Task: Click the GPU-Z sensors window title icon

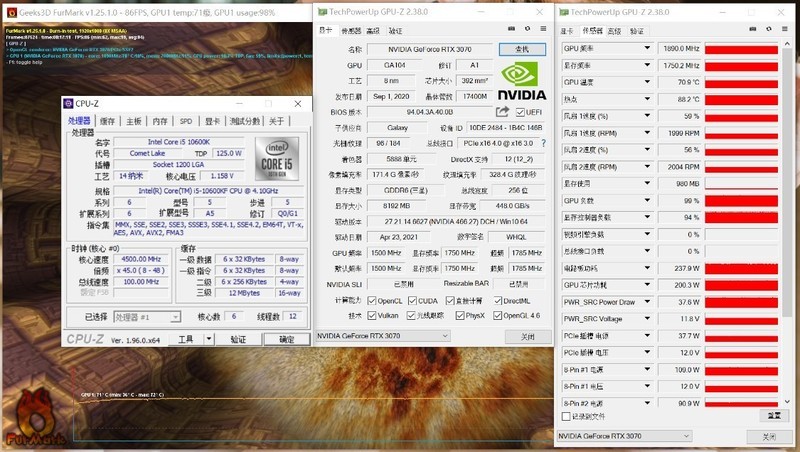Action: pyautogui.click(x=564, y=12)
